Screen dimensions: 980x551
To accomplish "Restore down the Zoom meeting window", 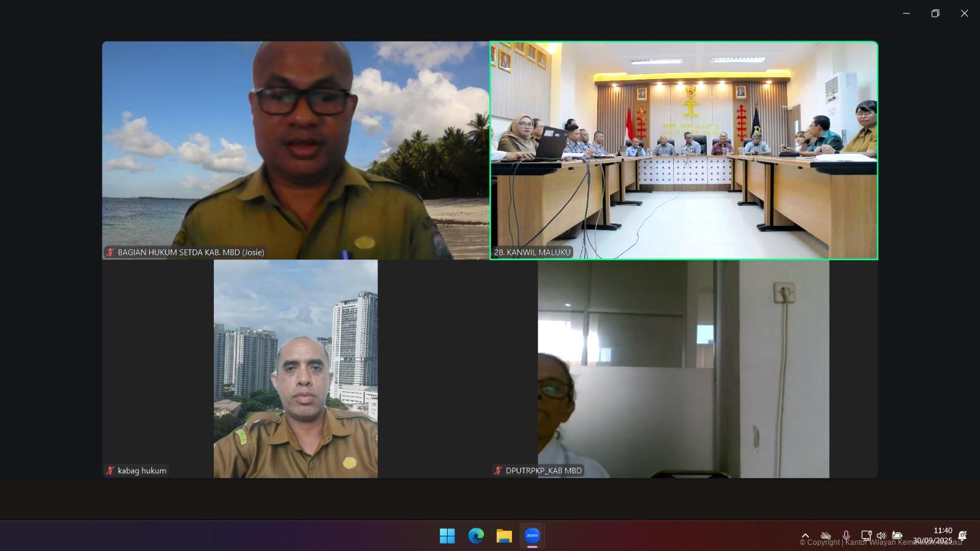I will pyautogui.click(x=935, y=13).
